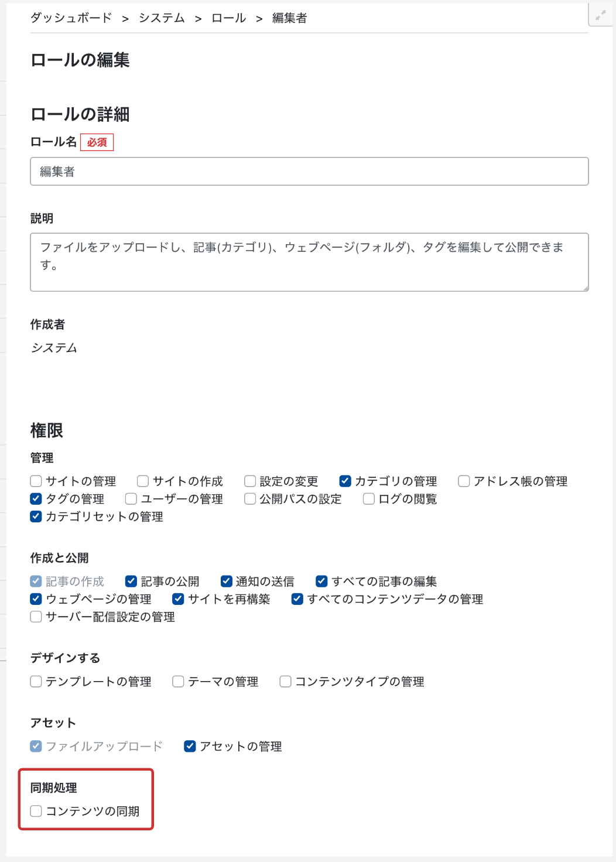Uncheck the サイトを再構築 checkbox

coord(179,599)
